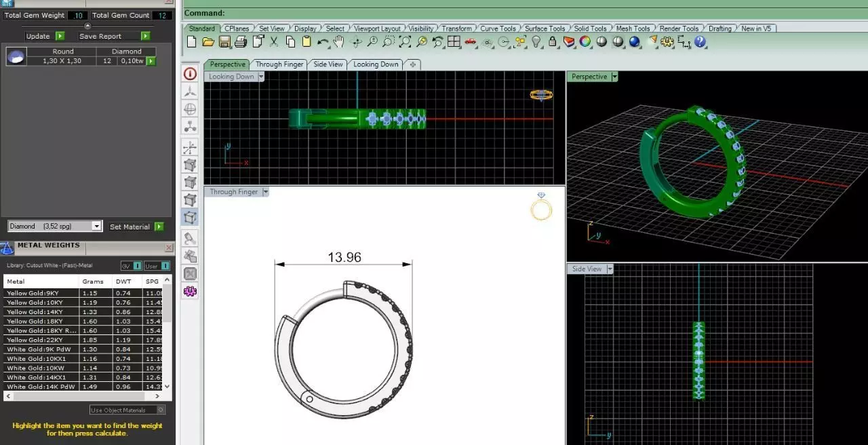This screenshot has width=868, height=445.
Task: Click the four viewports layout icon
Action: [454, 42]
